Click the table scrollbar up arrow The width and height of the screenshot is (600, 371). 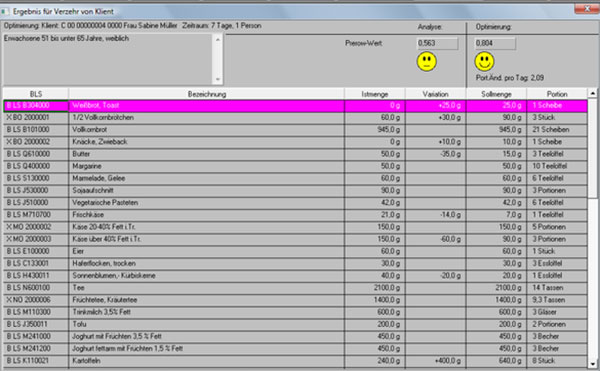tap(592, 93)
